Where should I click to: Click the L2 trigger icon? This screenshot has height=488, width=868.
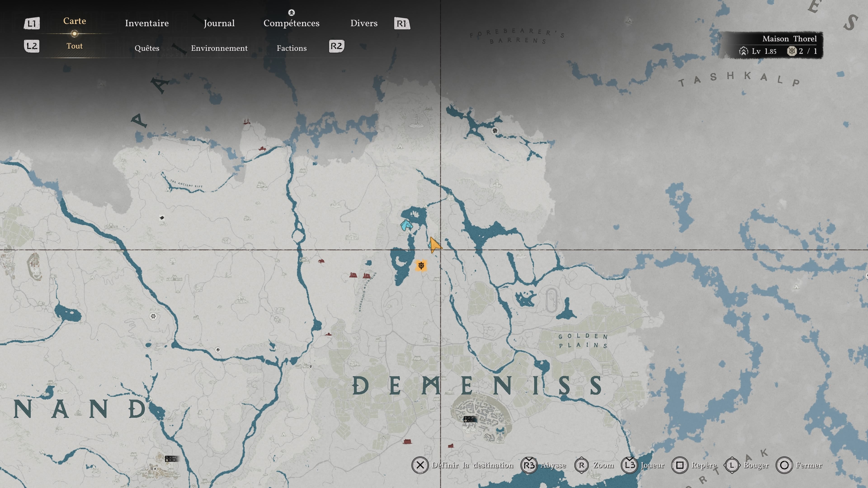point(32,46)
